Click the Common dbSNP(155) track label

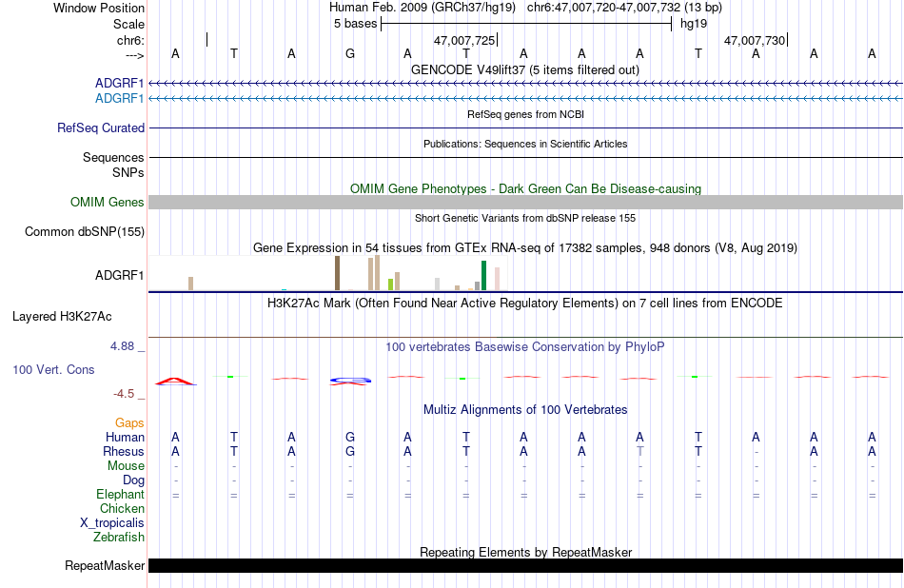point(85,232)
